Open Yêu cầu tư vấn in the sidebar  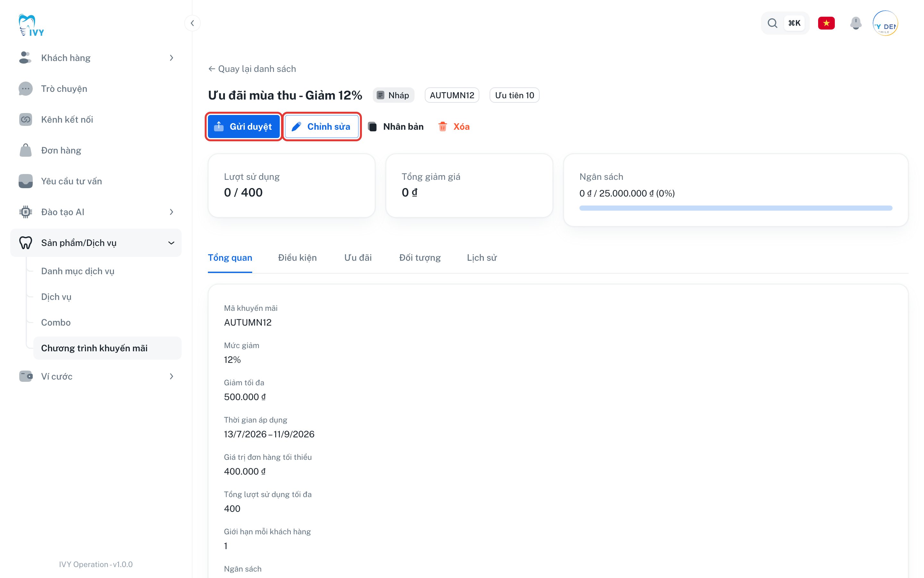click(x=96, y=181)
